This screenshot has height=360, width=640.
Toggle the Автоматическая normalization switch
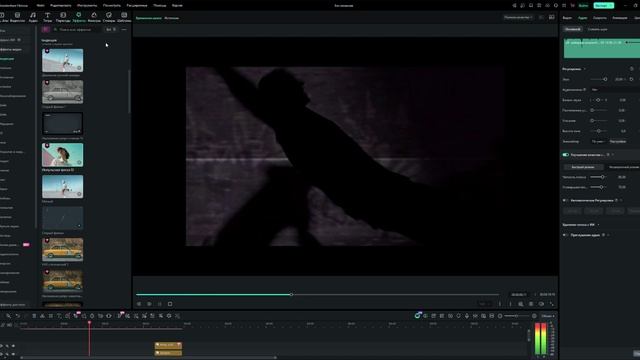click(566, 200)
